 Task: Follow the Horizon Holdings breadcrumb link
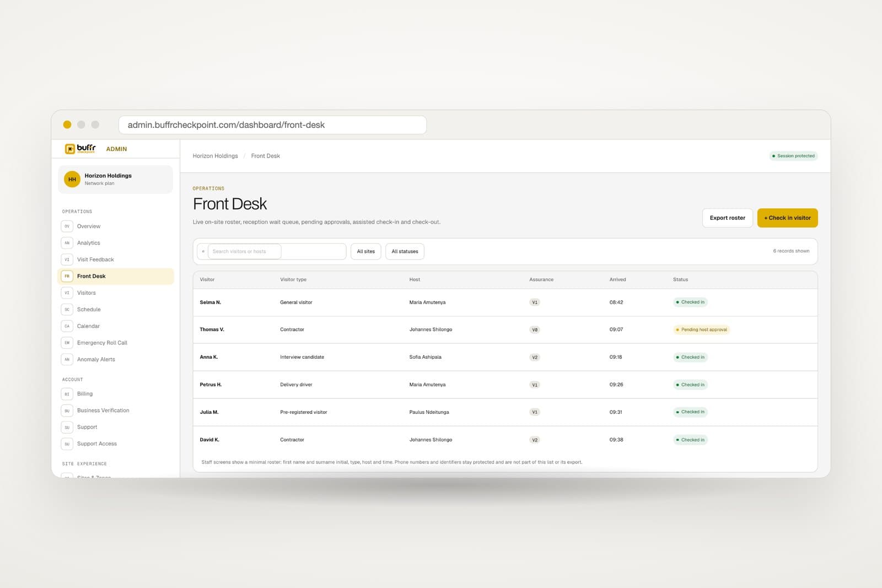click(x=216, y=156)
